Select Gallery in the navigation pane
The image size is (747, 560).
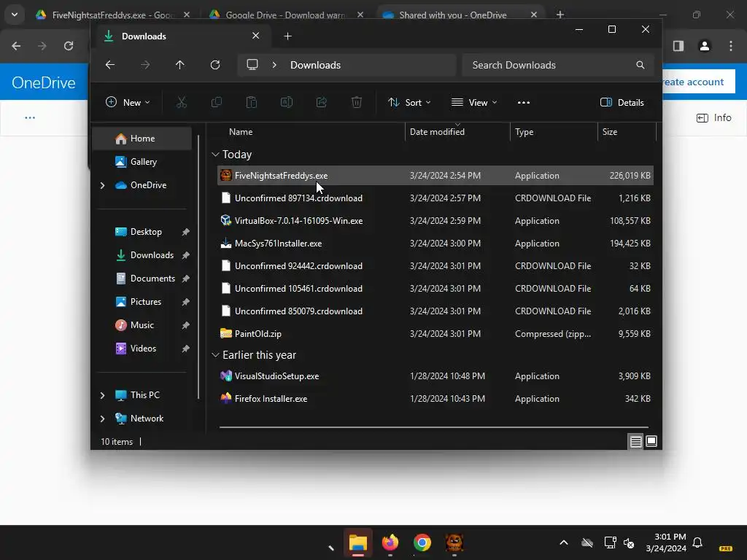[142, 161]
